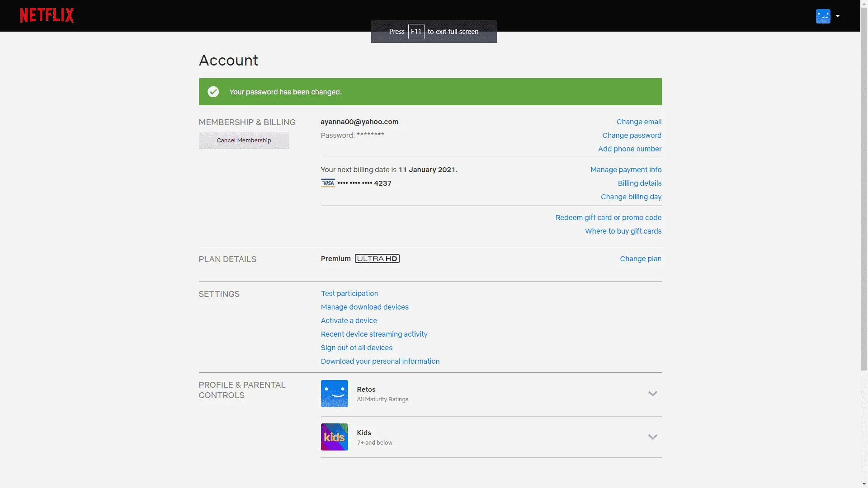868x488 pixels.
Task: Expand the Retos profile settings
Action: [x=652, y=394]
